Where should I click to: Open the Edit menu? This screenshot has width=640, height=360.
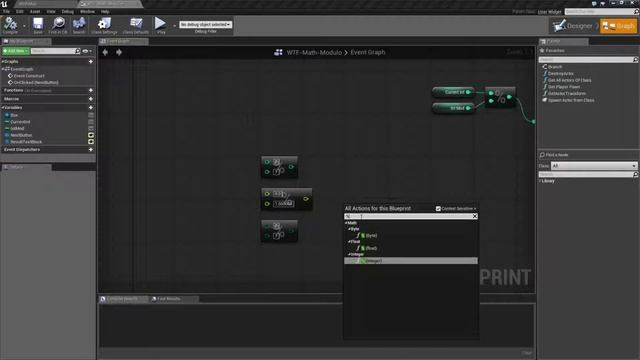pos(20,11)
